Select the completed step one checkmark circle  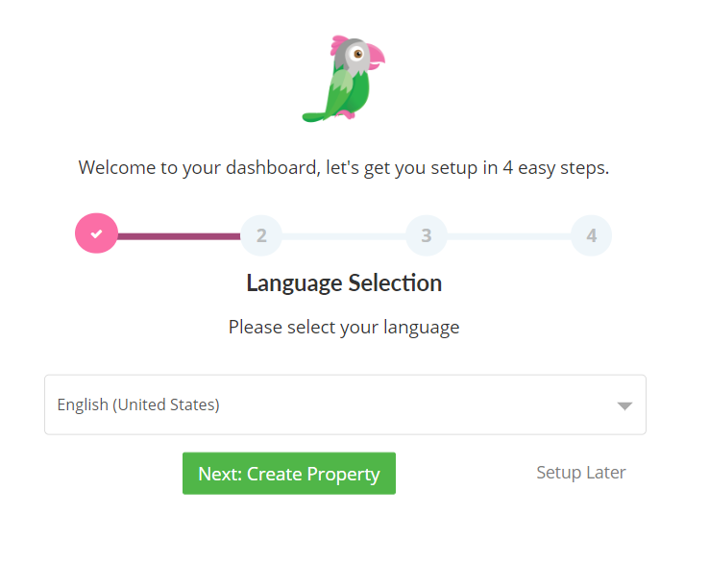coord(96,233)
